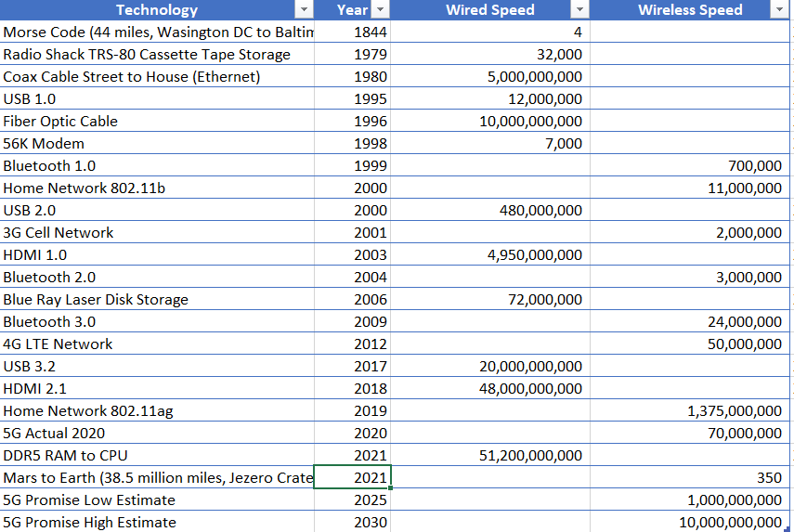The height and width of the screenshot is (532, 794).
Task: Click the 5G Actual 2020 cell
Action: click(157, 433)
